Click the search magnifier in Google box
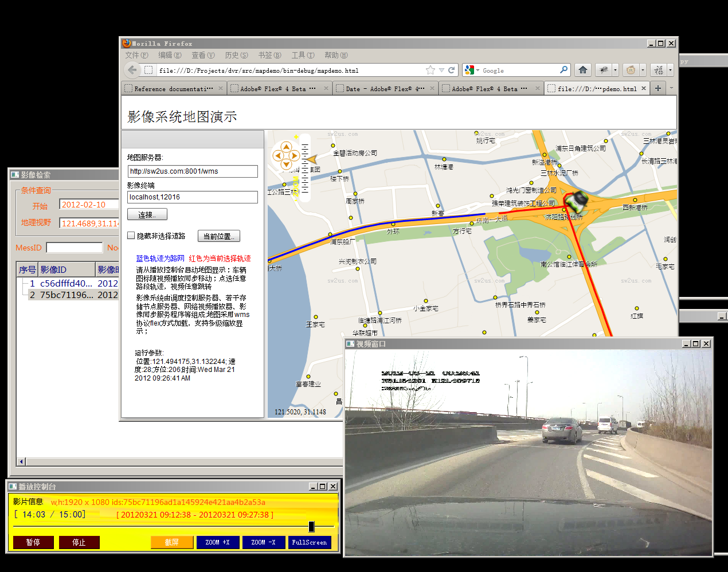The height and width of the screenshot is (572, 728). 564,70
